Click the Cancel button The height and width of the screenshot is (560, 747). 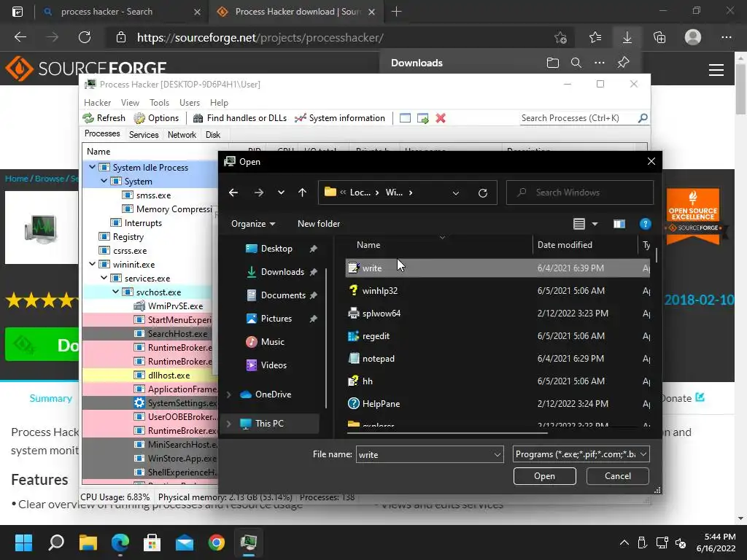point(617,476)
